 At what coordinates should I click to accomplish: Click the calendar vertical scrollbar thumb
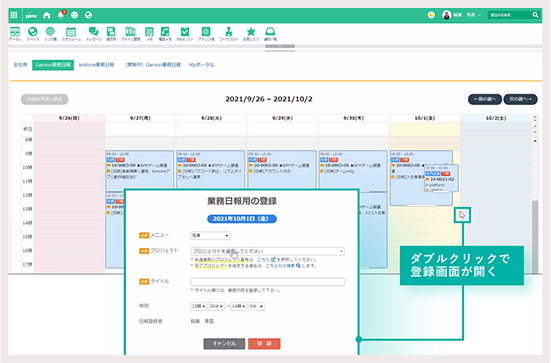click(x=535, y=236)
